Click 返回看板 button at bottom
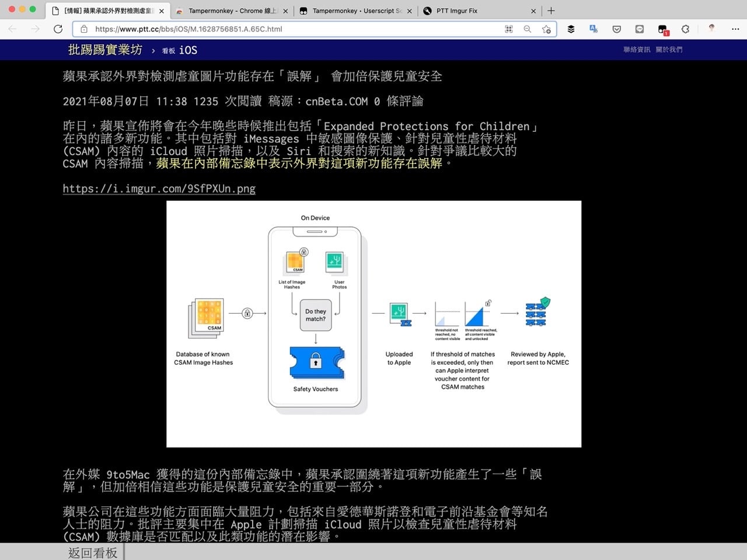The image size is (747, 560). [93, 552]
